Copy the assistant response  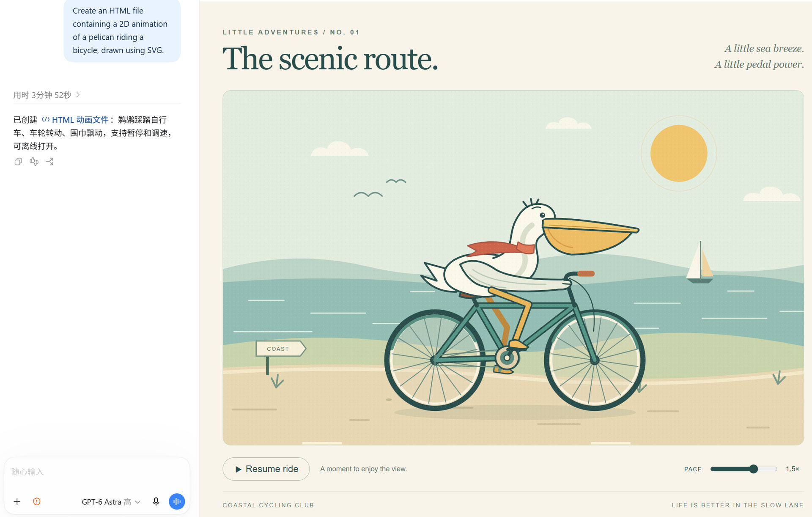coord(18,162)
